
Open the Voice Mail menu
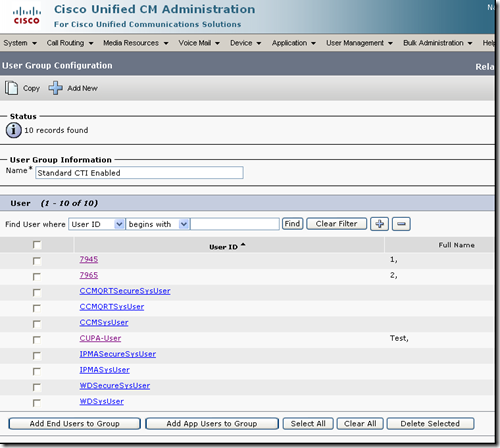tap(199, 43)
